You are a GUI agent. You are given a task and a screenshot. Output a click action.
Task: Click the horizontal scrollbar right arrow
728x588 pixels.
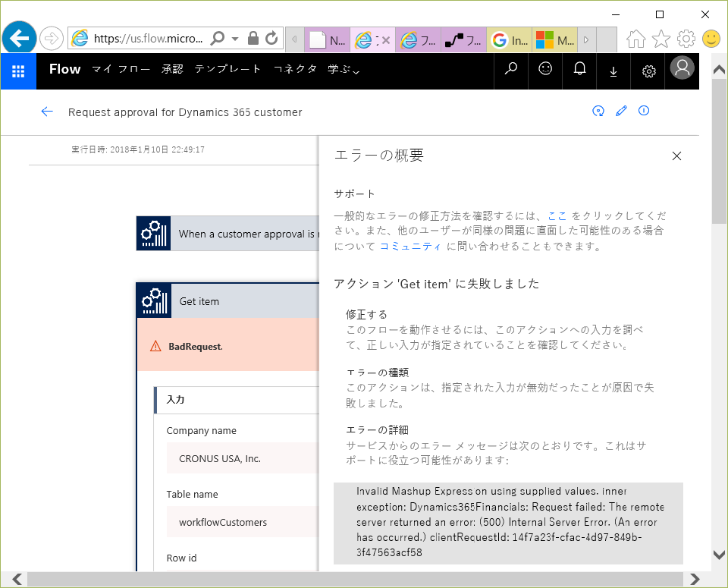(695, 579)
